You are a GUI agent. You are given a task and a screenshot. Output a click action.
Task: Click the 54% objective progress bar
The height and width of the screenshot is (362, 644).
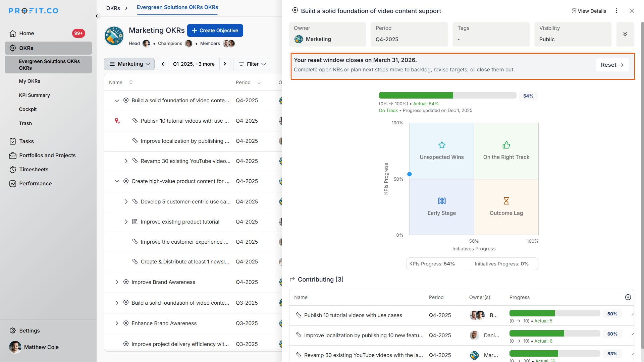(x=447, y=96)
